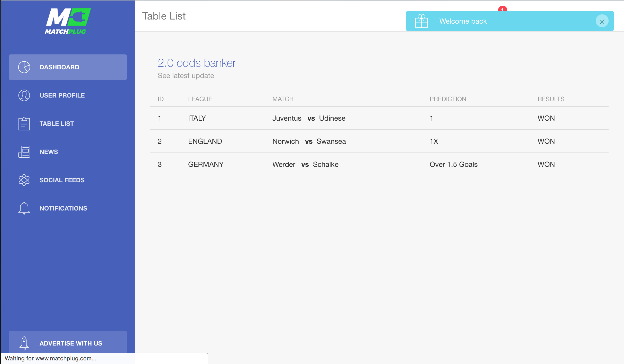Select TABLE LIST in sidebar

57,124
